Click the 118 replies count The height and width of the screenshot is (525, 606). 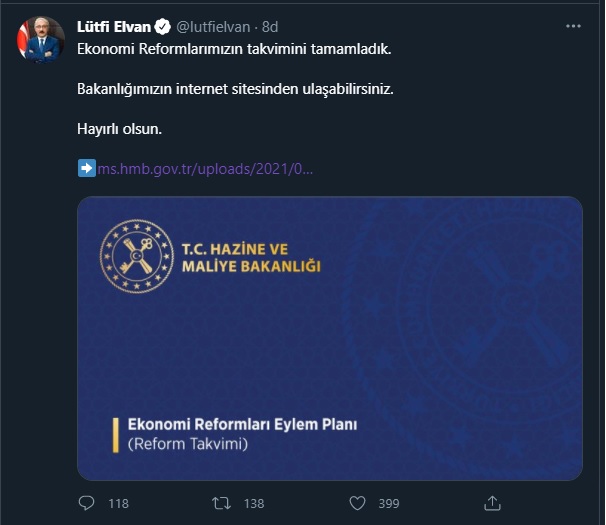point(118,504)
